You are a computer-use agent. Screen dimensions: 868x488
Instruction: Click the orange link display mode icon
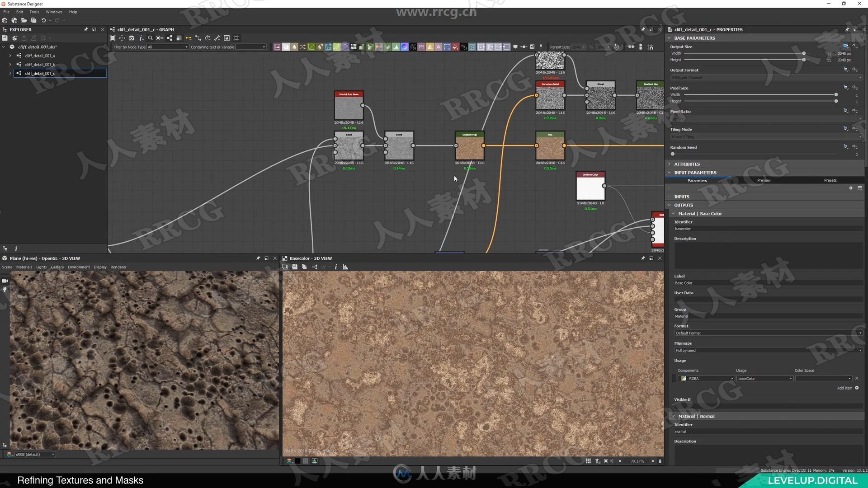tap(189, 38)
